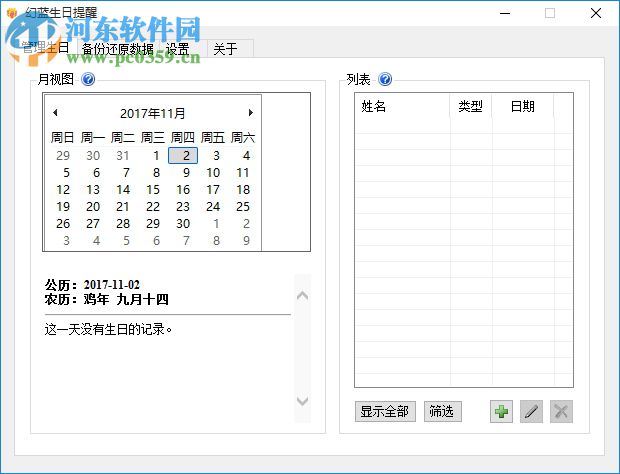Switch to the 管理生日 tab
620x474 pixels.
46,48
